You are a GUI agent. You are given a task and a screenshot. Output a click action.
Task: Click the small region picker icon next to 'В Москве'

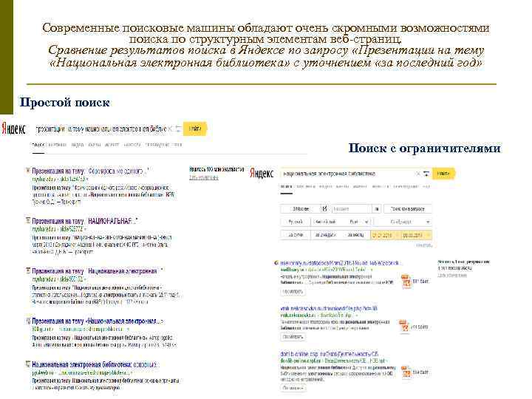[324, 208]
